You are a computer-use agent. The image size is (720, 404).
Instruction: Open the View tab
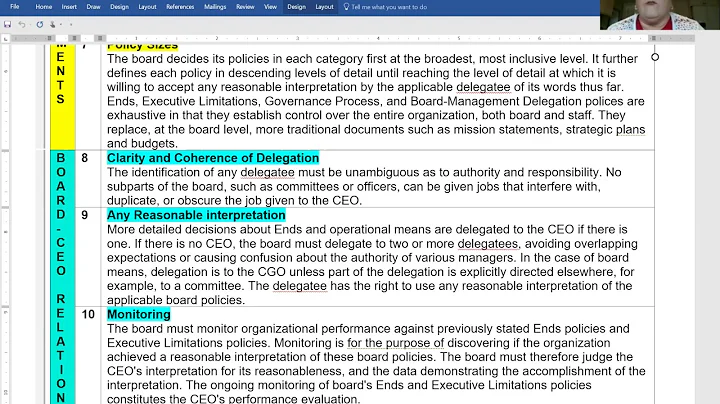270,7
